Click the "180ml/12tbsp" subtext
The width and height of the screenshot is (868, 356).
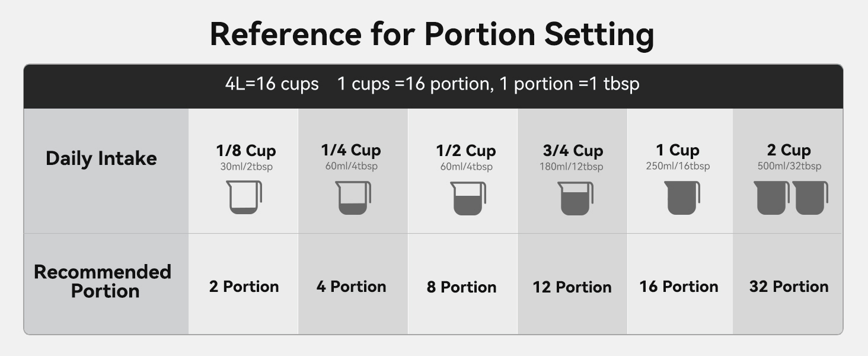571,167
